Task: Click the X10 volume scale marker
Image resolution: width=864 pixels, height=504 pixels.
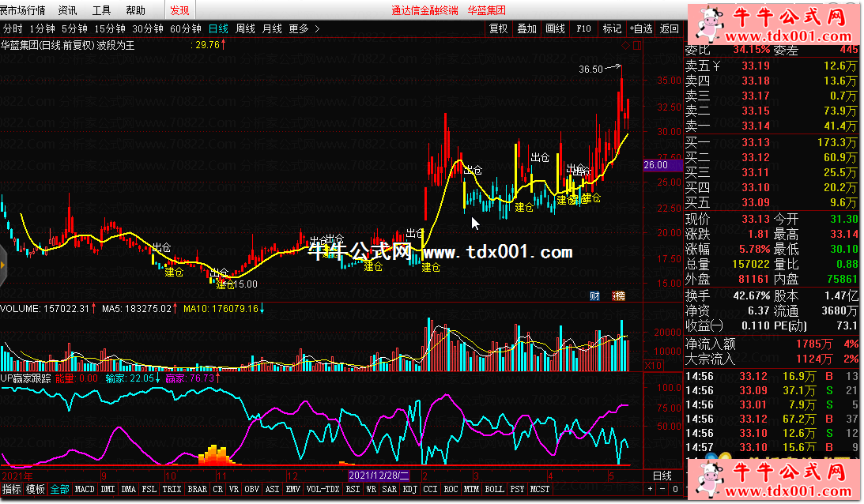Action: pos(654,365)
